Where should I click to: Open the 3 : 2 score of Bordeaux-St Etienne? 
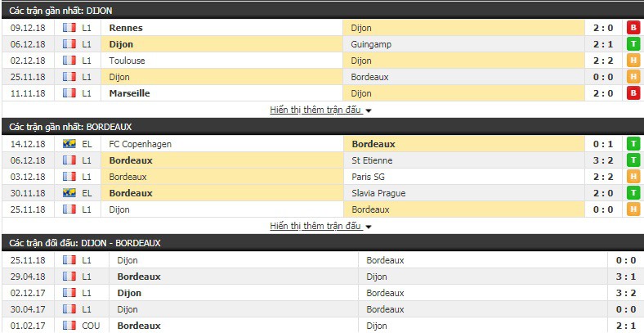click(603, 160)
